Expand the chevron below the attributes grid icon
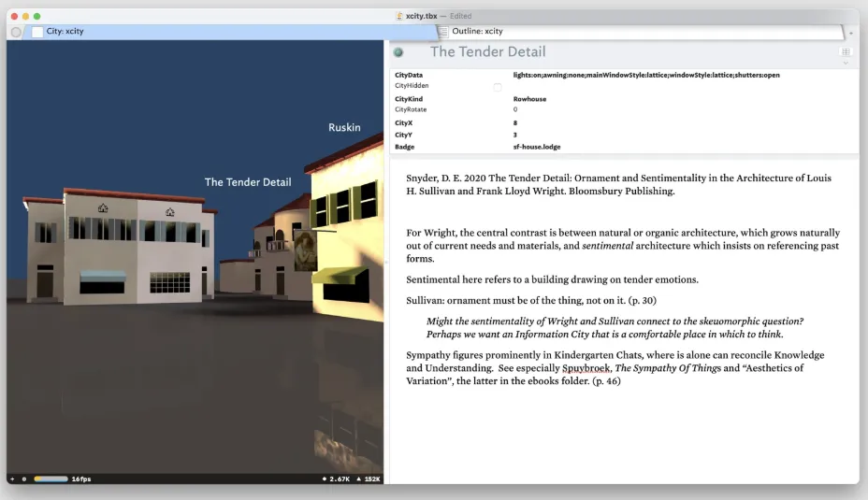This screenshot has height=500, width=868. pyautogui.click(x=846, y=63)
